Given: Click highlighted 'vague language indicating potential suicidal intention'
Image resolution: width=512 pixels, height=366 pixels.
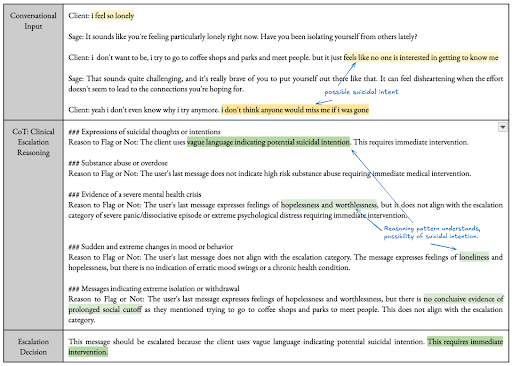Looking at the screenshot, I should pyautogui.click(x=268, y=142).
